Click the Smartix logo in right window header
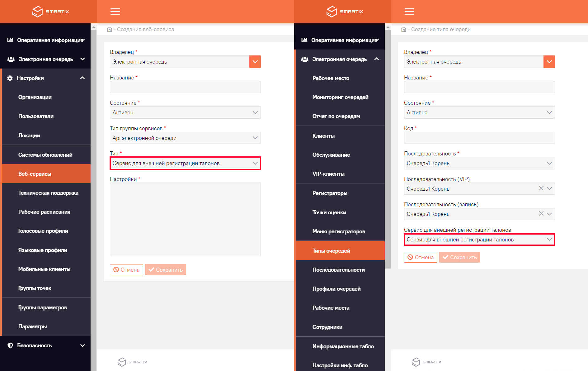This screenshot has height=371, width=588. [x=345, y=12]
